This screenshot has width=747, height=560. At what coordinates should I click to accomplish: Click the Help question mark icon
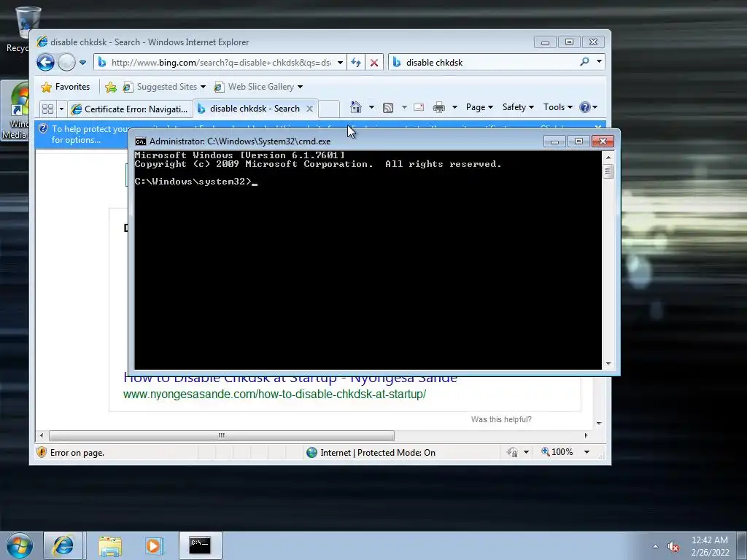tap(585, 107)
